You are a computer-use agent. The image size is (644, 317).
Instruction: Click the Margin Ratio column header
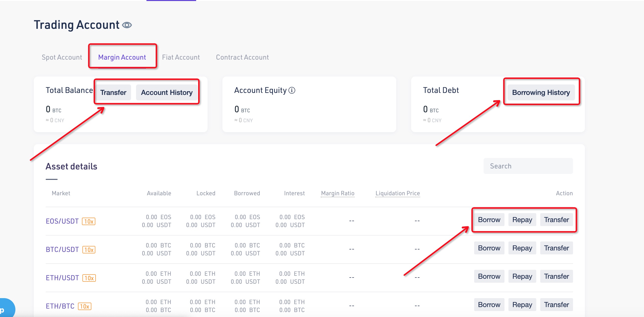pos(337,193)
